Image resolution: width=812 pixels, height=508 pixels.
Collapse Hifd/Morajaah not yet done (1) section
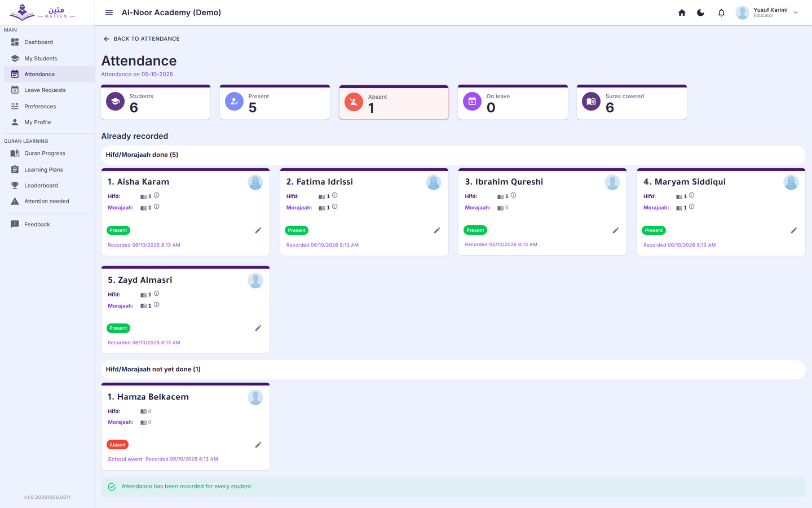pyautogui.click(x=453, y=369)
